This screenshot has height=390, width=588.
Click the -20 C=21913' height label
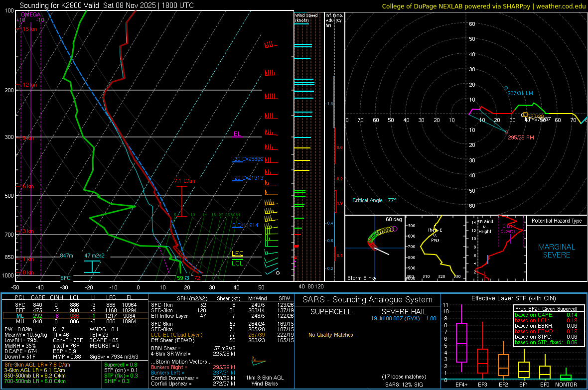point(248,178)
